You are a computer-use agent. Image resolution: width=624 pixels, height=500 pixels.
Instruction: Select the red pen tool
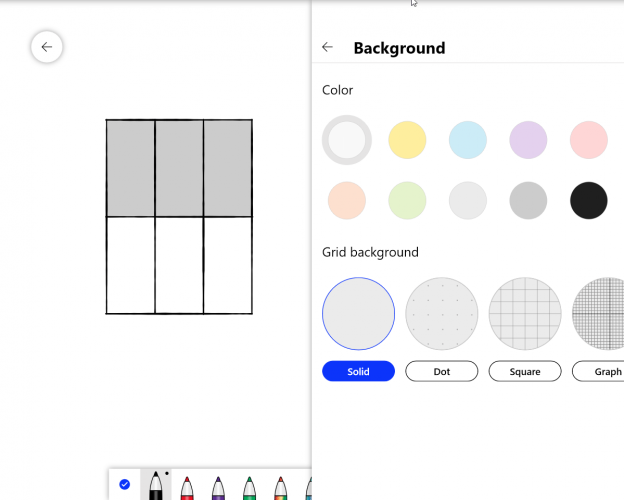tap(186, 487)
